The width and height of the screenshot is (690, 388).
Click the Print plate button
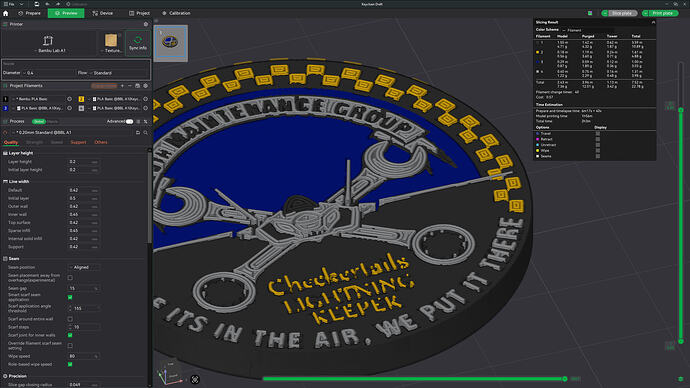point(660,13)
